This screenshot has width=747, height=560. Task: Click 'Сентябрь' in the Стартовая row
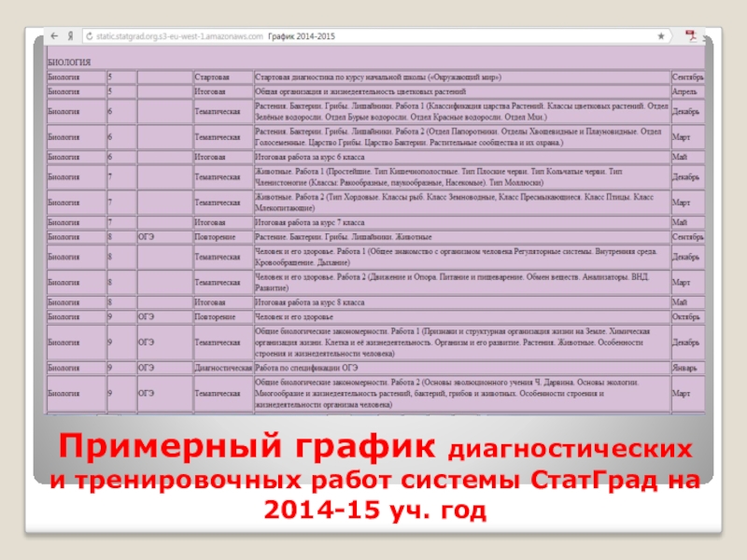[687, 77]
